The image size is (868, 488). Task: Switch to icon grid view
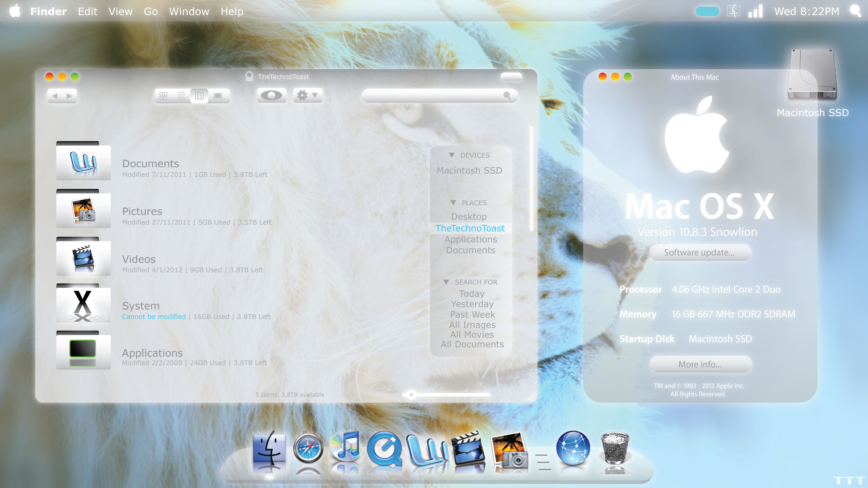pyautogui.click(x=163, y=96)
